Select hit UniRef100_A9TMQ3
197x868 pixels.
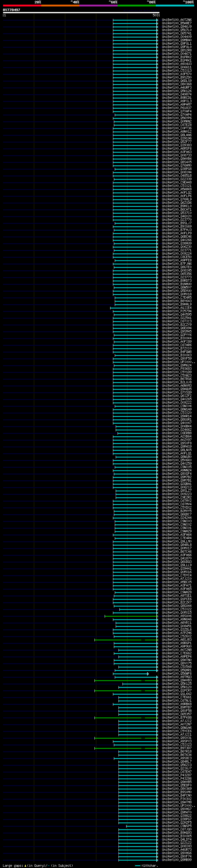(x=177, y=677)
